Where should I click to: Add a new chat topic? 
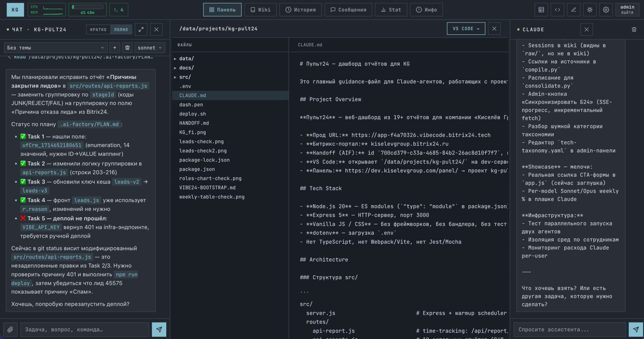pos(115,48)
